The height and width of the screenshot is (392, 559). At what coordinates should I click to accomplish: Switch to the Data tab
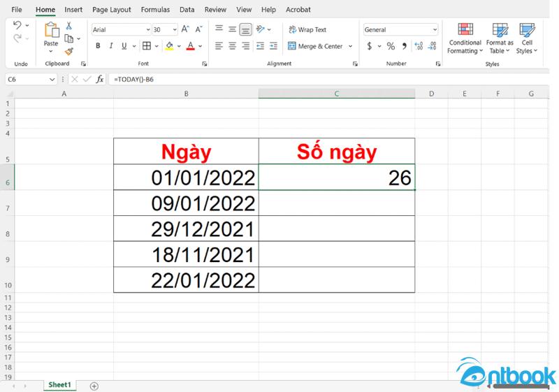(187, 10)
